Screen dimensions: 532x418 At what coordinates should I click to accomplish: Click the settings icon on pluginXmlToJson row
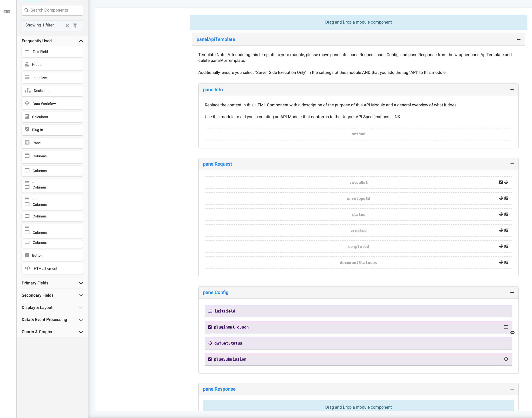pyautogui.click(x=506, y=327)
